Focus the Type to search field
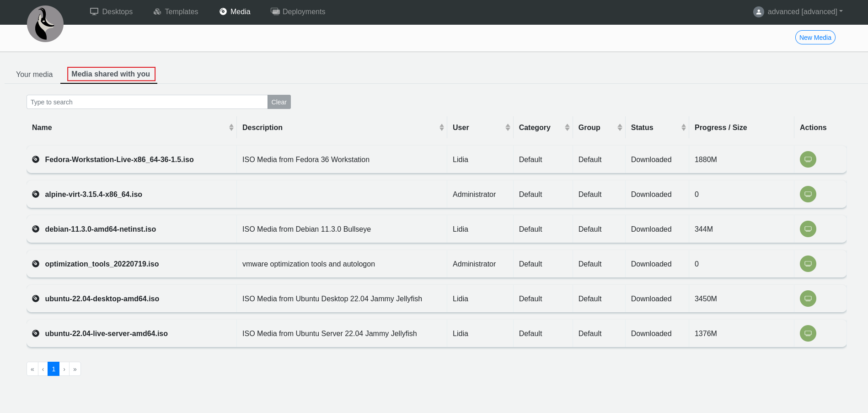868x413 pixels. tap(147, 102)
